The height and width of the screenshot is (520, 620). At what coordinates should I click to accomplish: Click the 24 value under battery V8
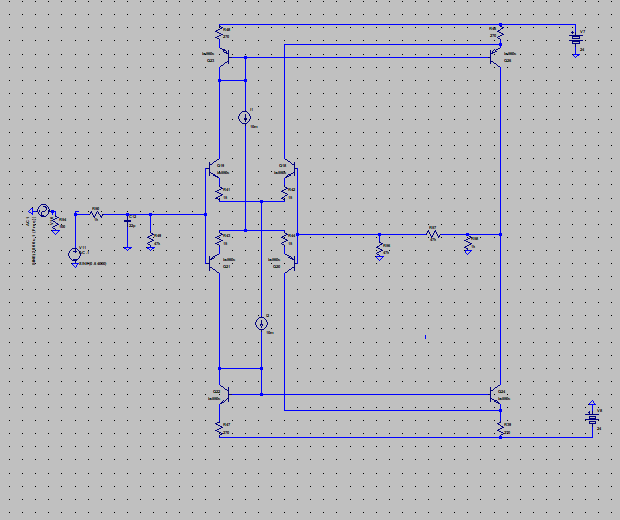599,429
